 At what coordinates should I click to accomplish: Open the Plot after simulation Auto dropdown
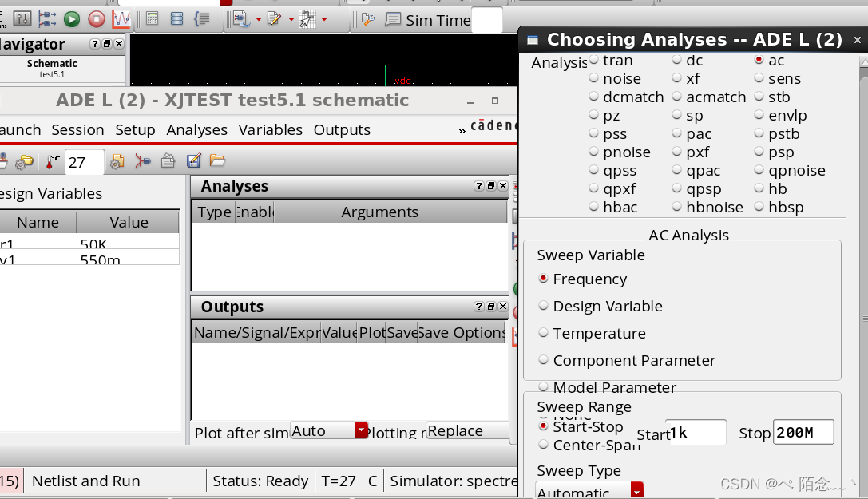(x=329, y=430)
